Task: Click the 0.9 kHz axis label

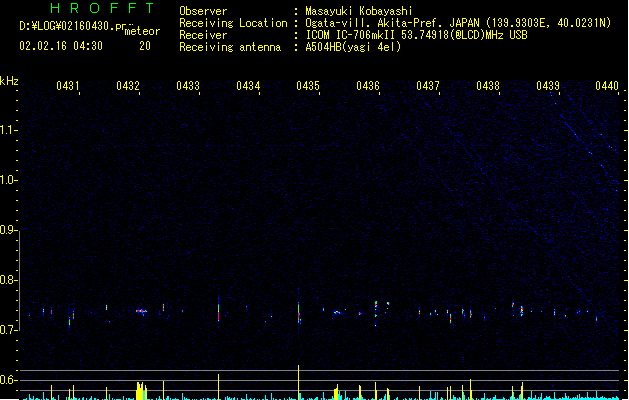Action: 8,230
